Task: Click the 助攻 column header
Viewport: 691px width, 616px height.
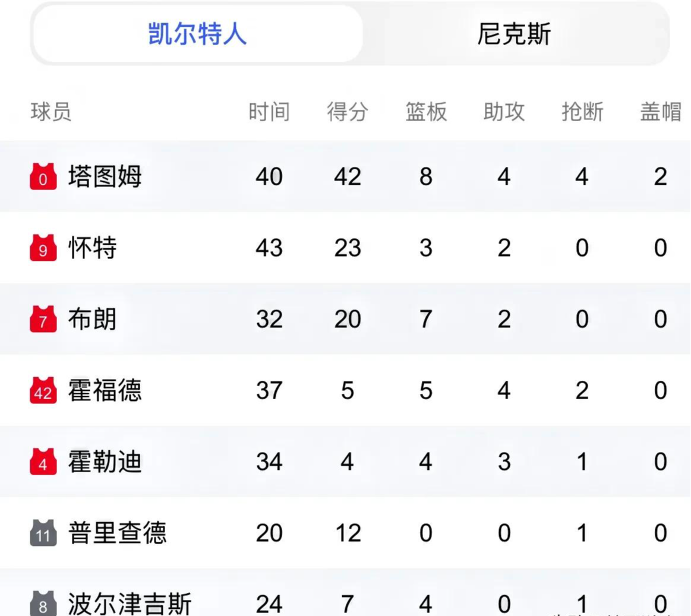Action: 504,112
